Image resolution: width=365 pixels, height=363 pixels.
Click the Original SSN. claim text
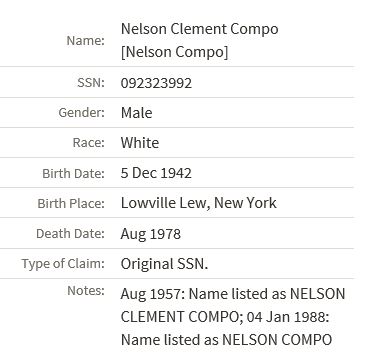164,264
